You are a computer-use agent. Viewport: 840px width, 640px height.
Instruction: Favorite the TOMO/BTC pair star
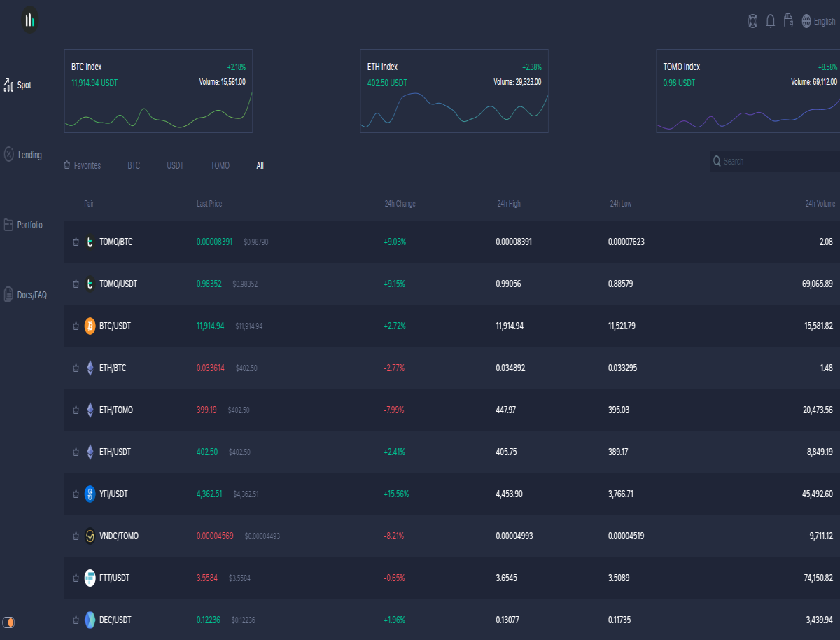(x=76, y=242)
